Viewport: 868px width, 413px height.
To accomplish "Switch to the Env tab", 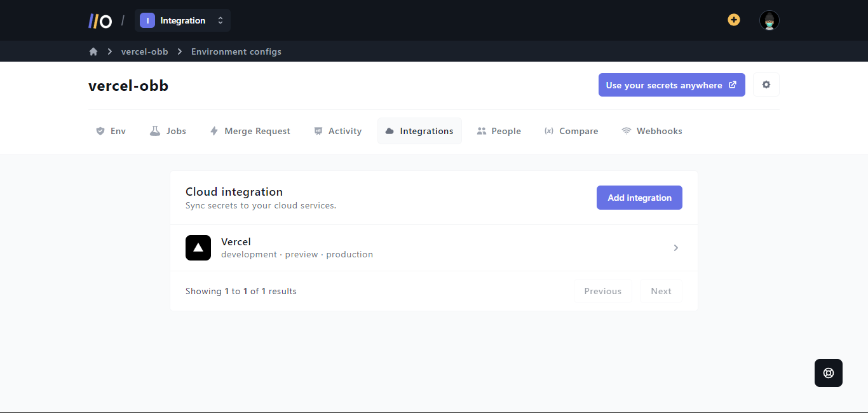I will click(111, 131).
